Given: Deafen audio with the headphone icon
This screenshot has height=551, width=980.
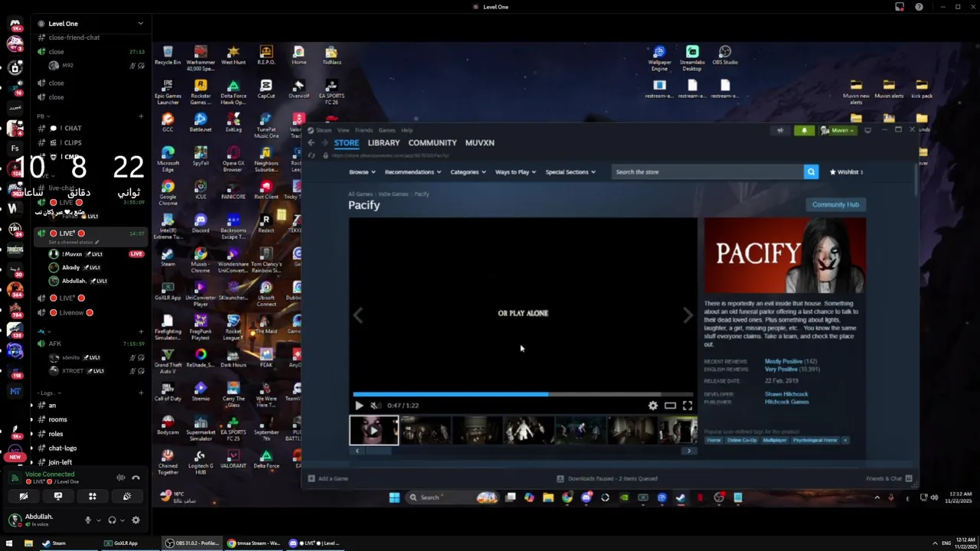Looking at the screenshot, I should tap(112, 520).
